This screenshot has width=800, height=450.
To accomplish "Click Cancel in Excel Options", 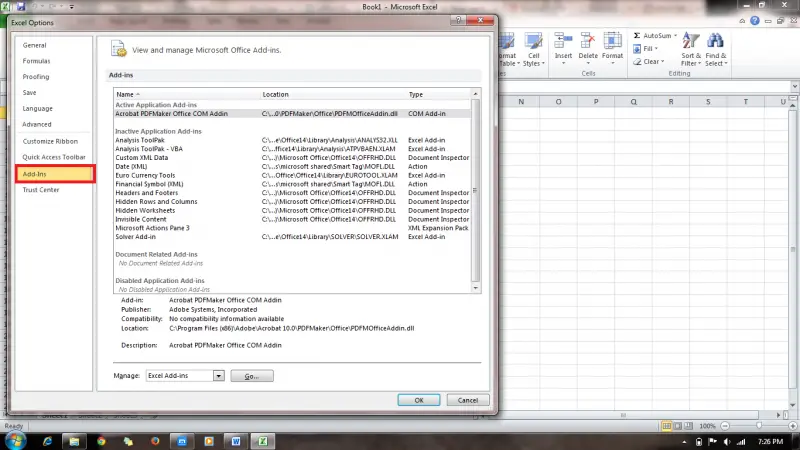I will pyautogui.click(x=468, y=401).
